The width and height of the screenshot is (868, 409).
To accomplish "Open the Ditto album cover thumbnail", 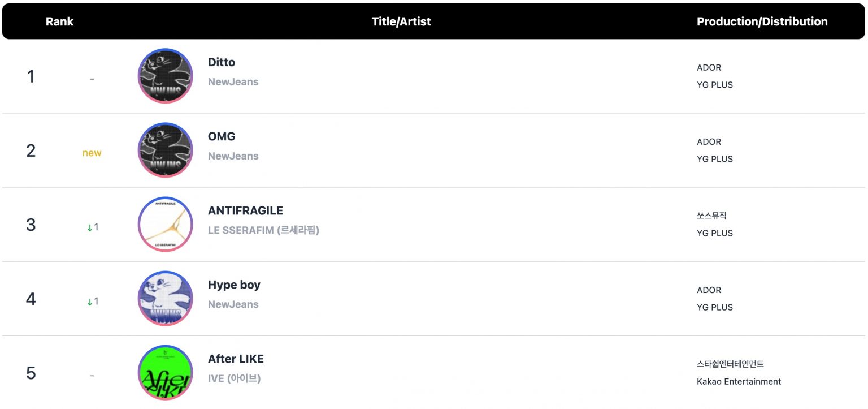I will pyautogui.click(x=165, y=76).
